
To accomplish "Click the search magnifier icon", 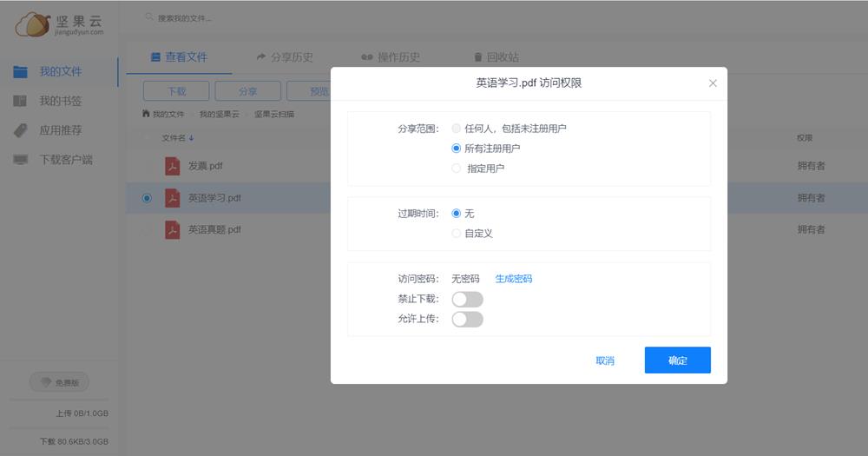I will coord(149,17).
